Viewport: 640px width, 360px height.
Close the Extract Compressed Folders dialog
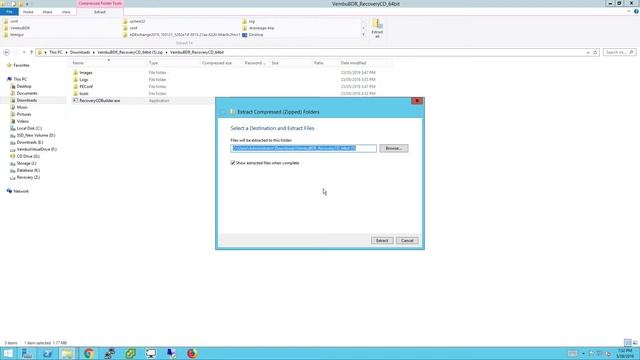pyautogui.click(x=417, y=101)
